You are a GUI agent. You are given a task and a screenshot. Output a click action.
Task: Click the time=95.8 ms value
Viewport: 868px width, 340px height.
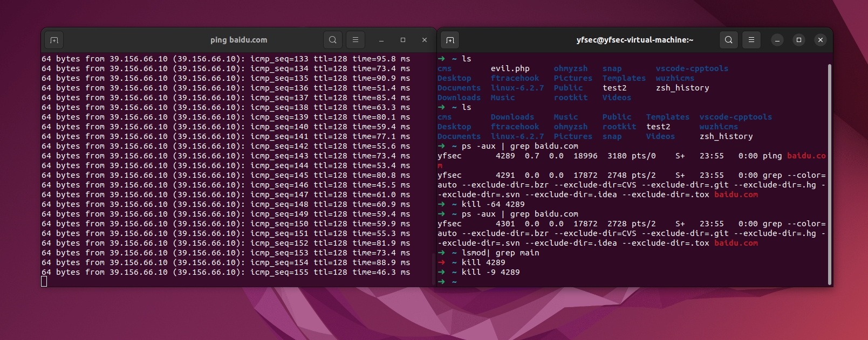point(381,59)
